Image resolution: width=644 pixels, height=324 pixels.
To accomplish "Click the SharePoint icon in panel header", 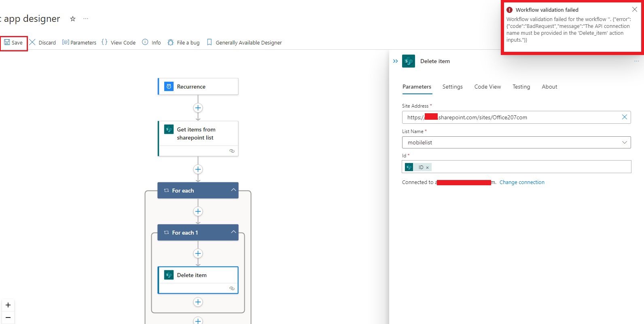I will [x=409, y=61].
